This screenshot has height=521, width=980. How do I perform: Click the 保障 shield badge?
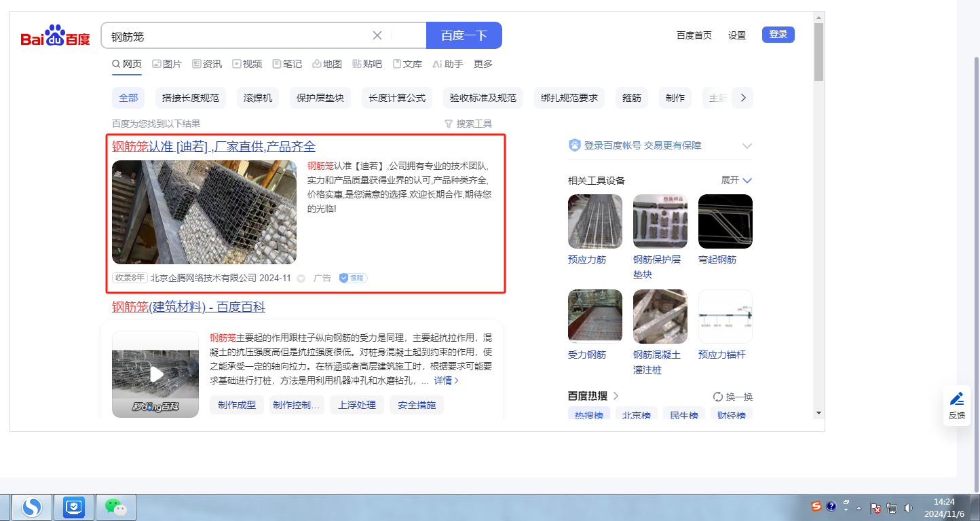coord(353,278)
